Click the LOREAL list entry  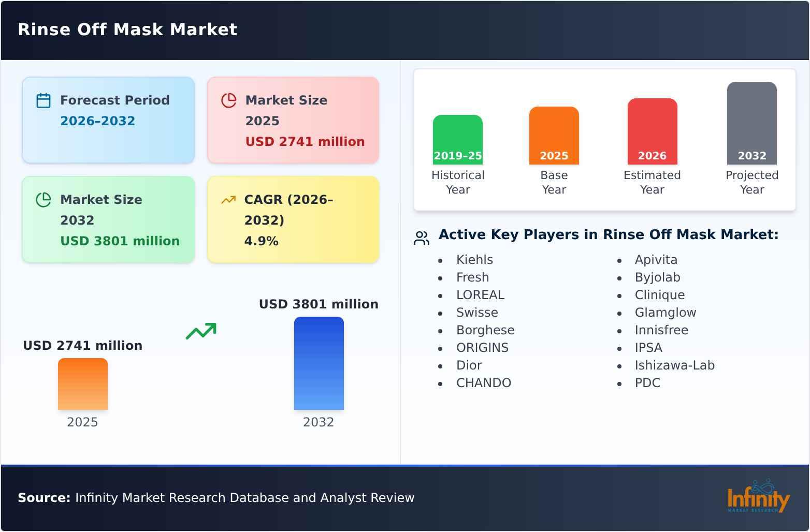[x=480, y=295]
